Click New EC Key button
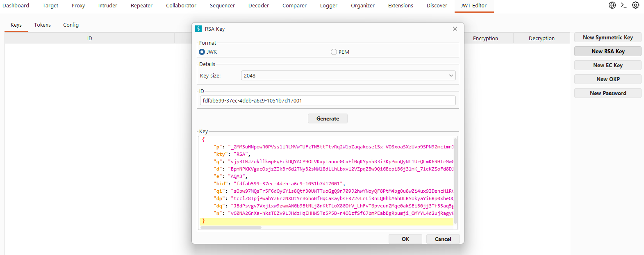The width and height of the screenshot is (644, 255). 608,65
